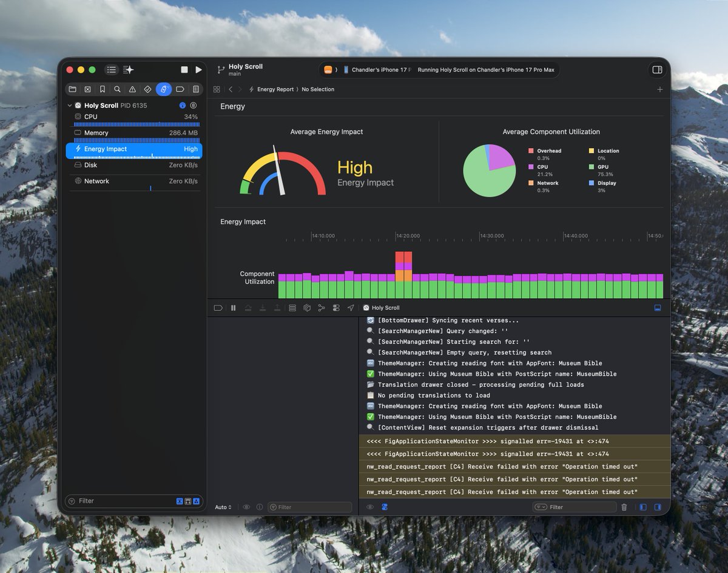The width and height of the screenshot is (728, 573).
Task: Click the Display legend color swatch
Action: [x=591, y=183]
